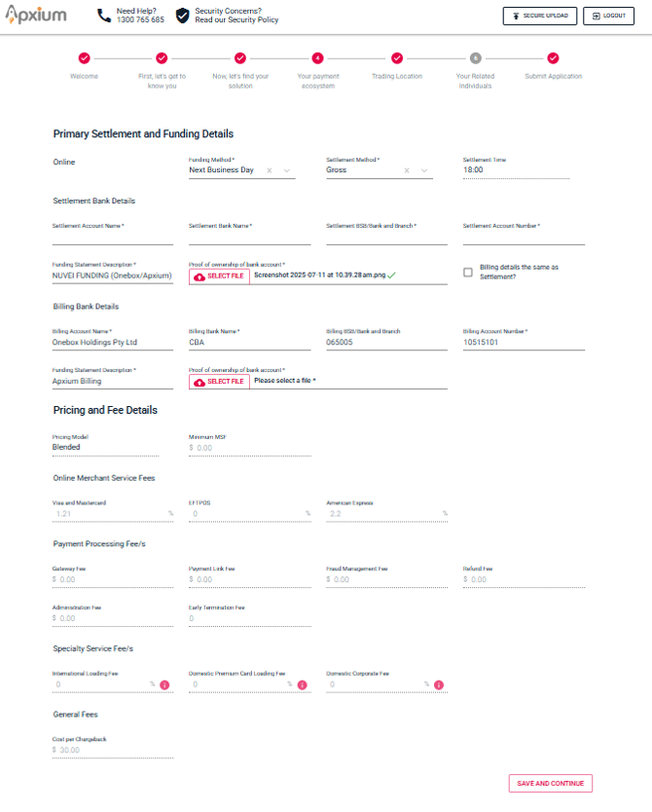Open the info tooltip for Domestic Premium Card Loading Fee

pyautogui.click(x=305, y=684)
